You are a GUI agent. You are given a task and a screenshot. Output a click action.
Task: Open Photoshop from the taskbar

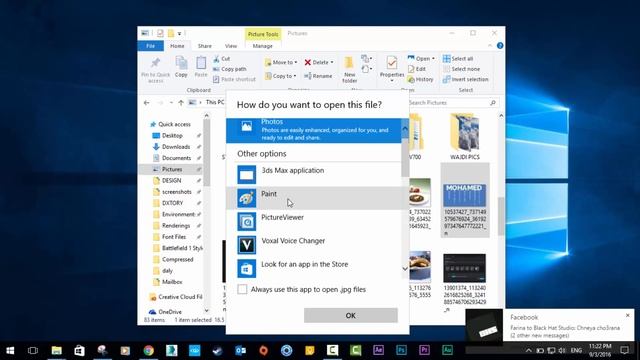click(401, 350)
